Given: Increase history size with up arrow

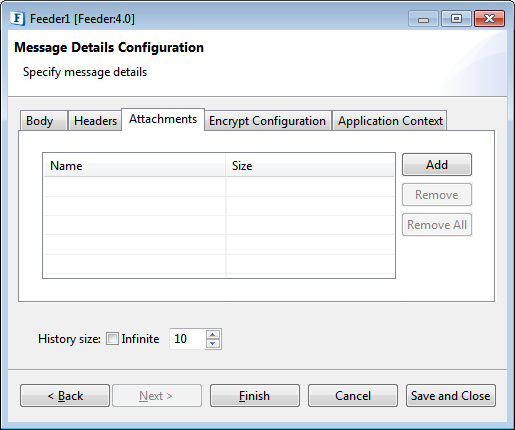Looking at the screenshot, I should tap(213, 334).
